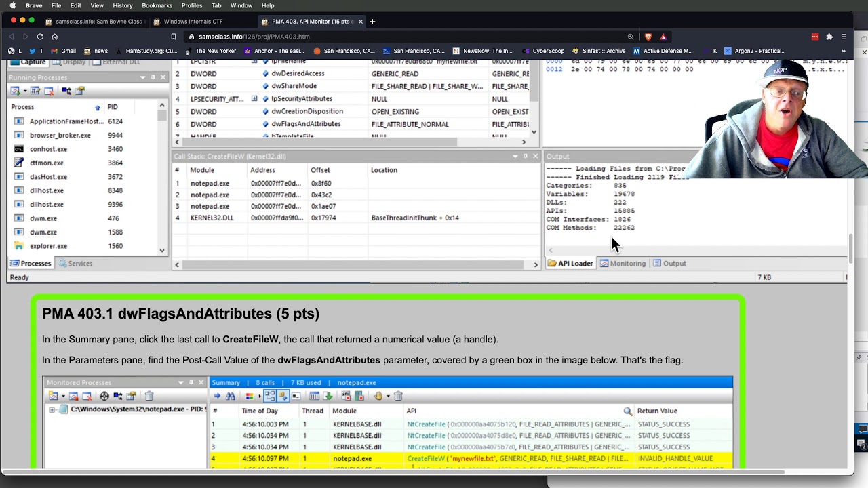Click the conhost.exe console icon
The height and width of the screenshot is (488, 868).
tap(19, 149)
